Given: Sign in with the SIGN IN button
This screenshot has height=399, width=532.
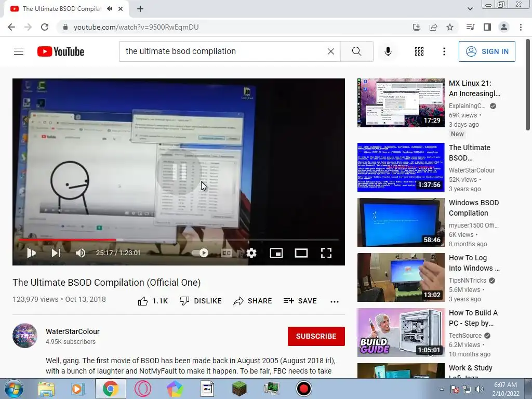Looking at the screenshot, I should (x=487, y=51).
